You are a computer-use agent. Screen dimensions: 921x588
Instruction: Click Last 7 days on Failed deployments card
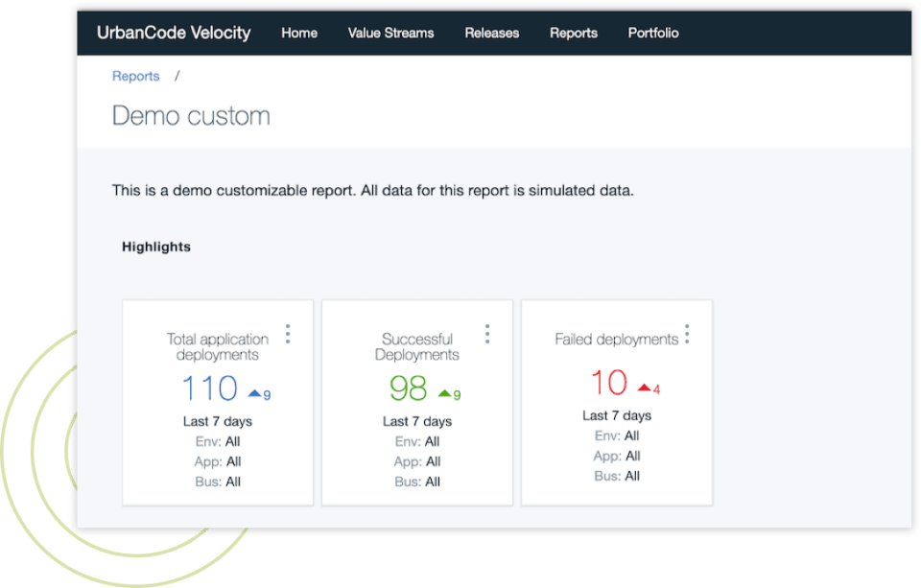[x=617, y=415]
